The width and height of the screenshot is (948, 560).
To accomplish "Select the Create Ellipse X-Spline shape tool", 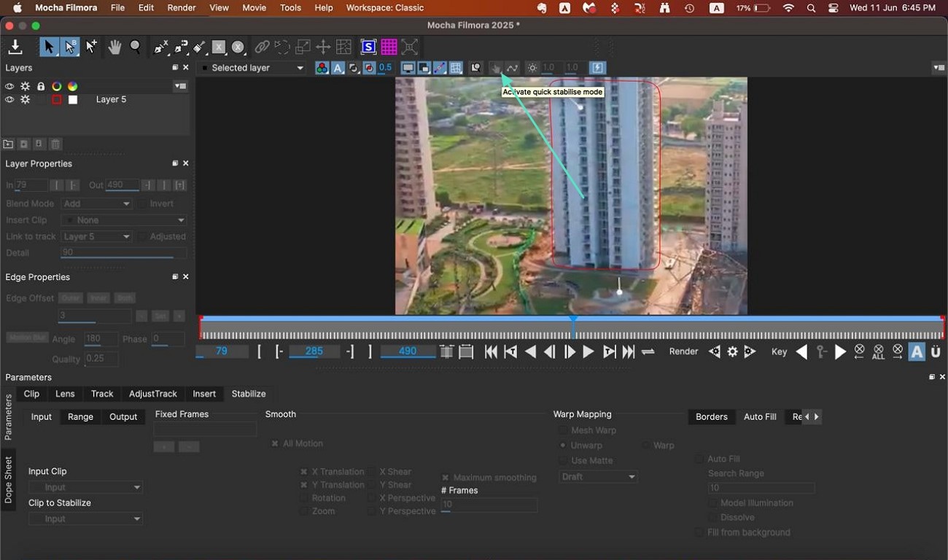I will 238,47.
